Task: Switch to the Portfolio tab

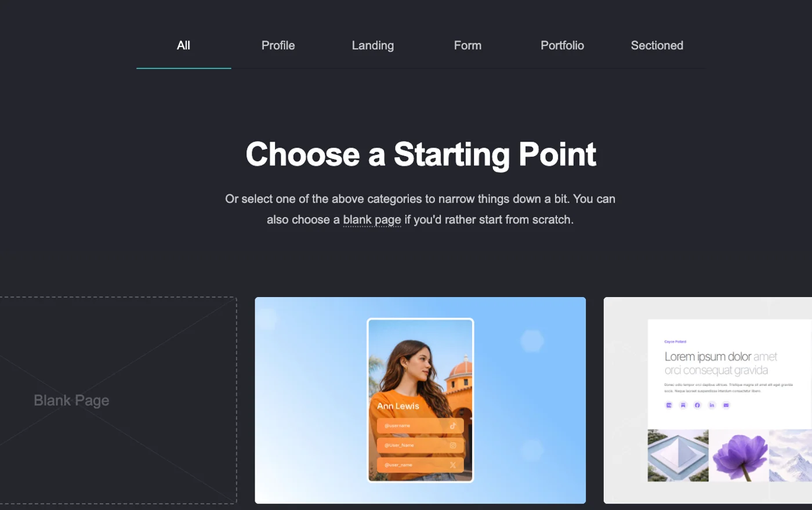Action: (x=562, y=45)
